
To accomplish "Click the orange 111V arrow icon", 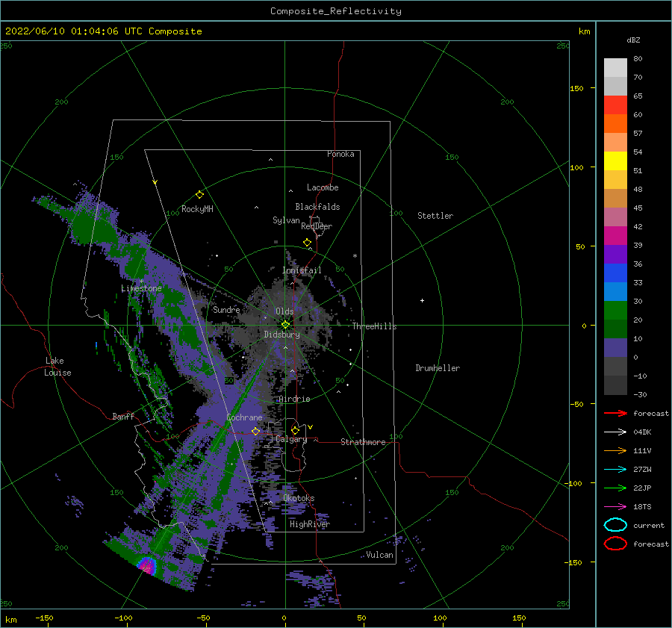I will [615, 450].
